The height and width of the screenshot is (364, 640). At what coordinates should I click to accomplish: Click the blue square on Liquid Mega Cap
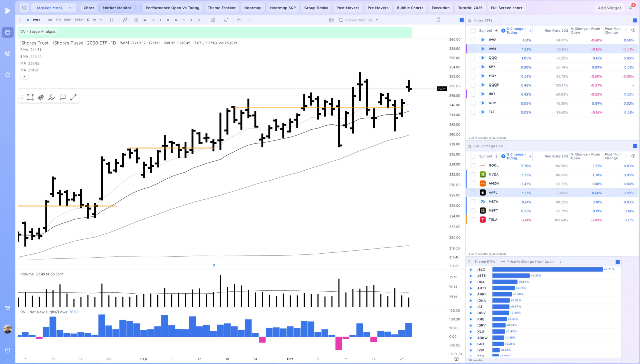pyautogui.click(x=635, y=146)
